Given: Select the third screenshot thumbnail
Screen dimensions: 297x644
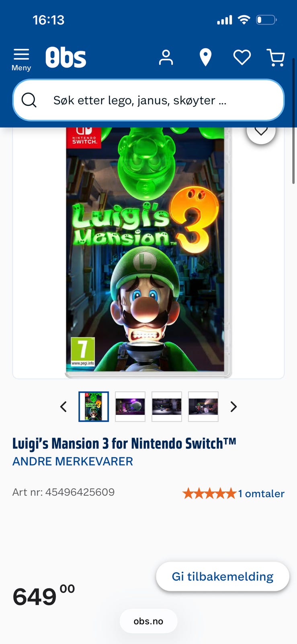Looking at the screenshot, I should click(x=167, y=407).
